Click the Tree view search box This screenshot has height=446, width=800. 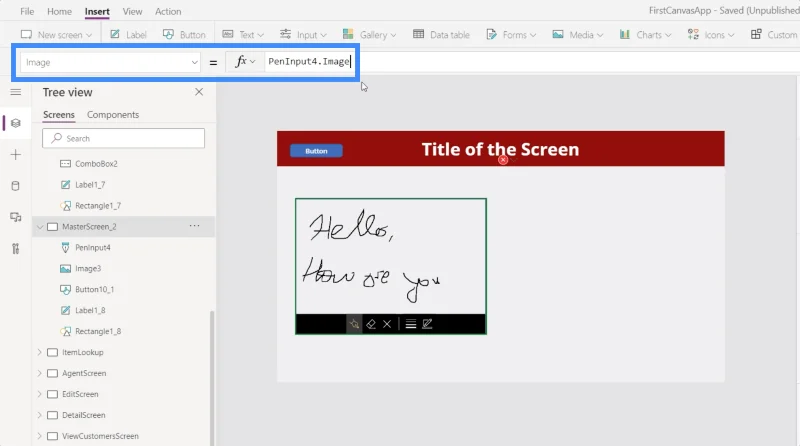[123, 138]
